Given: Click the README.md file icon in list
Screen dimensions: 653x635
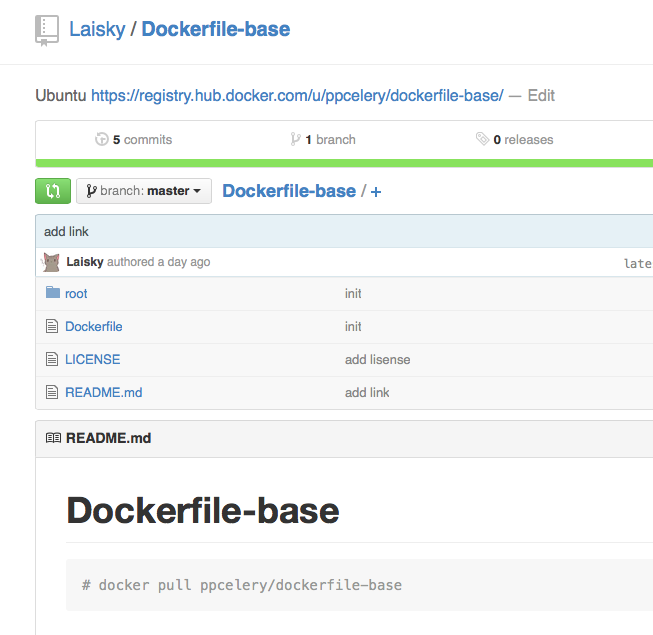Looking at the screenshot, I should point(53,392).
